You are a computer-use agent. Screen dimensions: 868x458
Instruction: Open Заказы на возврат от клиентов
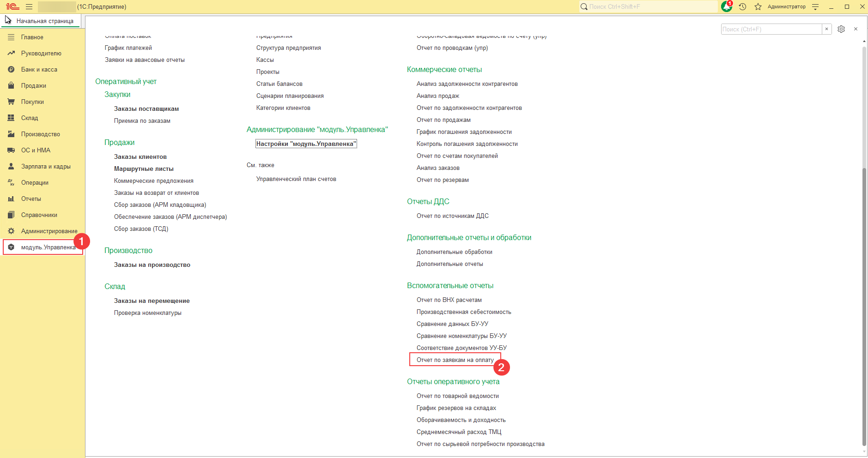point(157,193)
